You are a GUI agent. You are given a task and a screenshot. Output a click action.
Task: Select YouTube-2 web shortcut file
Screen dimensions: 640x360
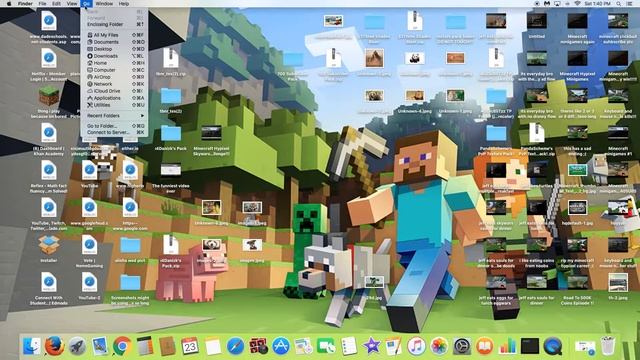(89, 282)
